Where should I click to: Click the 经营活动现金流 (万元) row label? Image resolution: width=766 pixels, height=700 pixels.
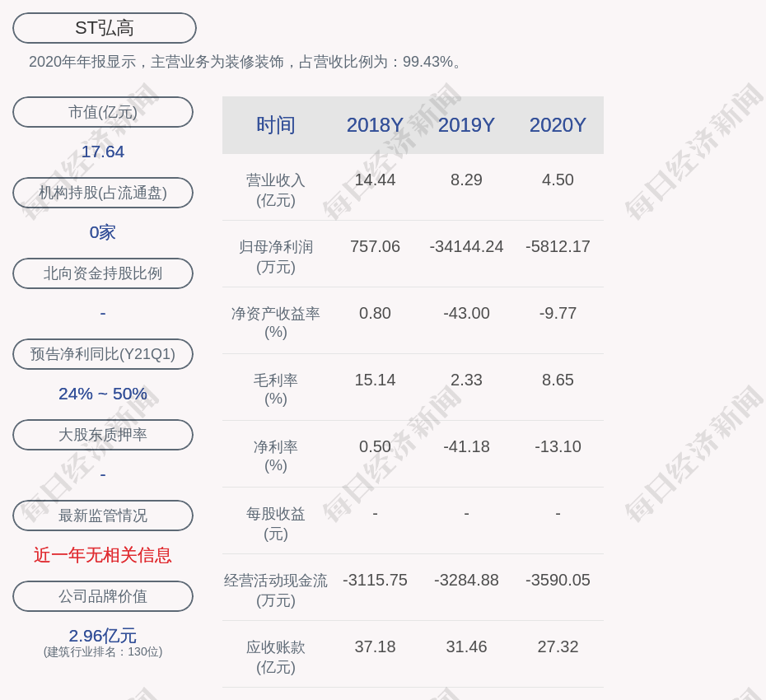pos(276,590)
